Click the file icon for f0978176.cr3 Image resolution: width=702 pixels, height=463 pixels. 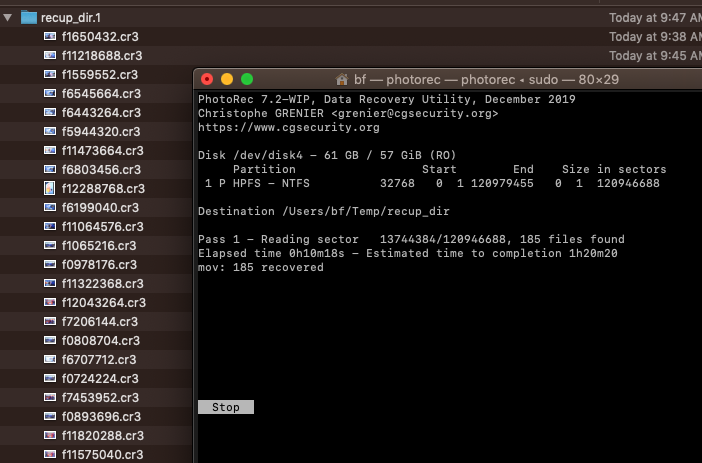(x=50, y=265)
